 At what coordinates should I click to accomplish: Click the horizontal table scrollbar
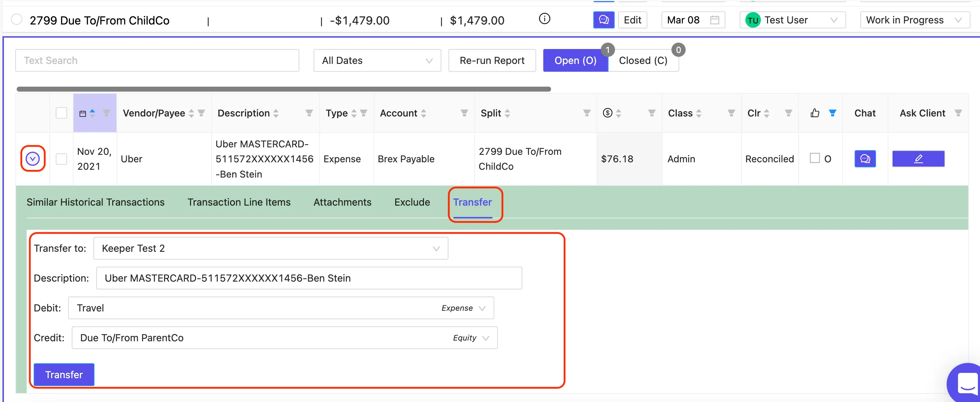click(284, 89)
